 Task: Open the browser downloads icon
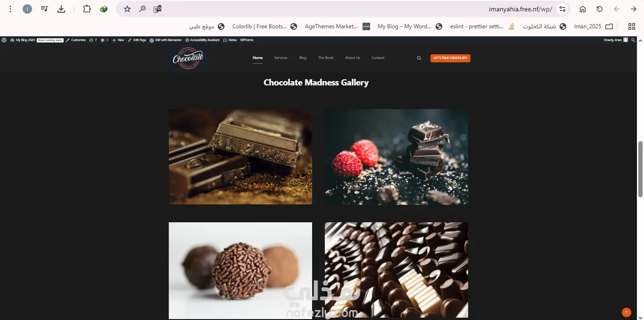(x=61, y=9)
